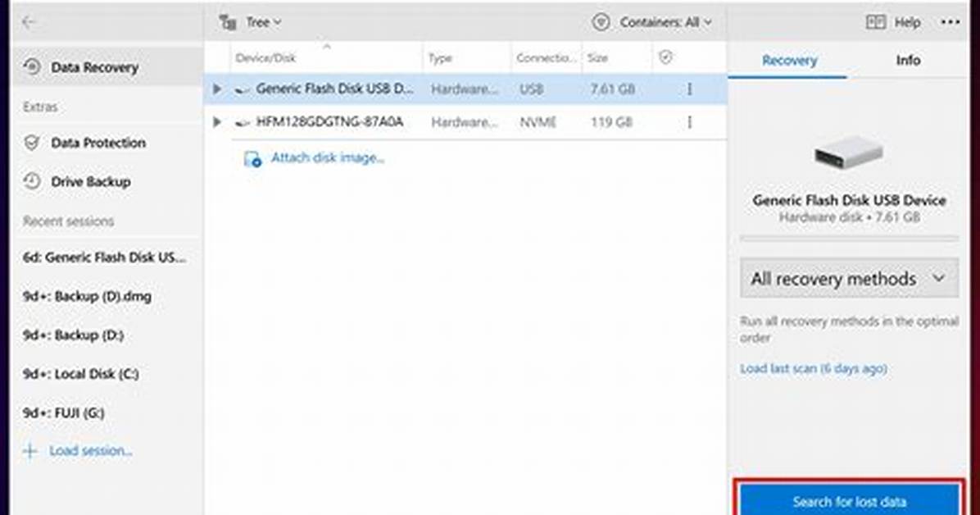
Task: Click the 119 GB size cell
Action: tap(611, 122)
